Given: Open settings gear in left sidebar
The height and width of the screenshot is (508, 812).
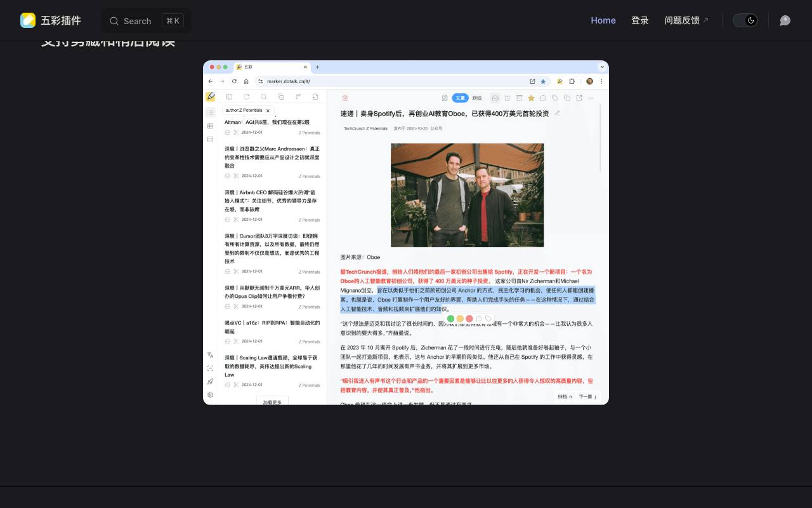Looking at the screenshot, I should 210,395.
